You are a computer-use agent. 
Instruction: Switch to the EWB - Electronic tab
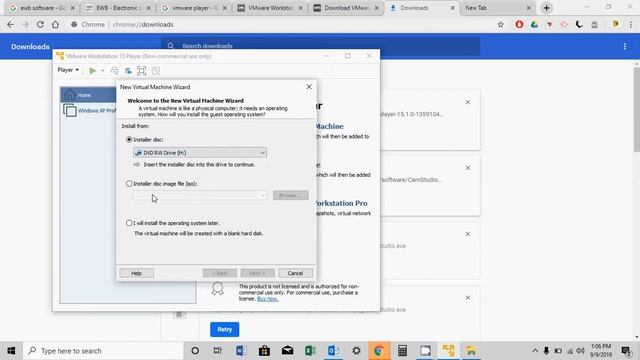tap(118, 8)
